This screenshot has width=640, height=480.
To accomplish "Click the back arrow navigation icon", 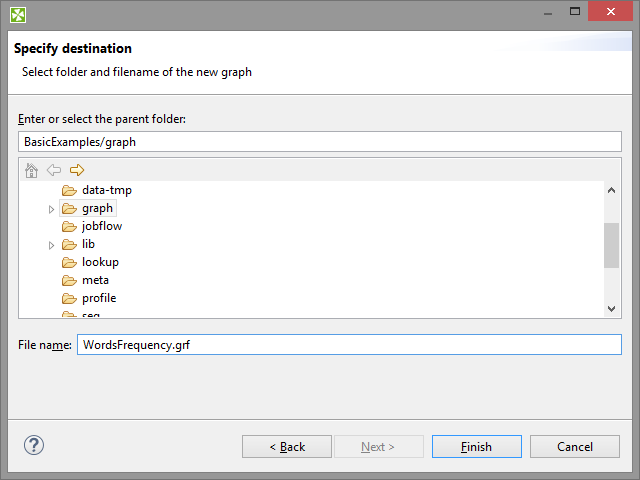I will tap(54, 170).
